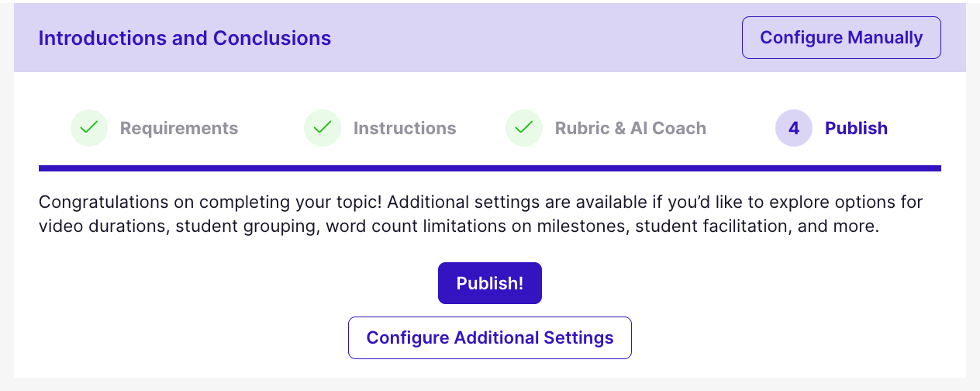Click the Configure Manually button
980x391 pixels.
pyautogui.click(x=841, y=37)
